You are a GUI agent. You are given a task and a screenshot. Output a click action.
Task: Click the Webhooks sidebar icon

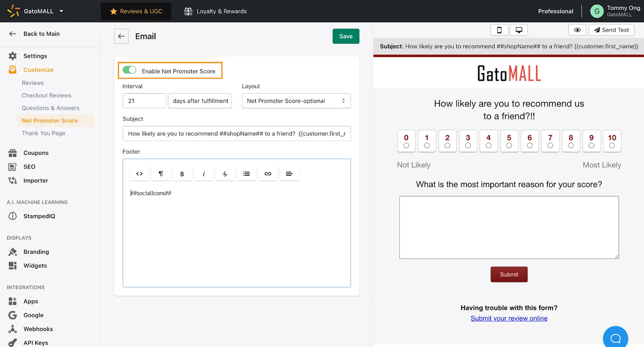[12, 329]
